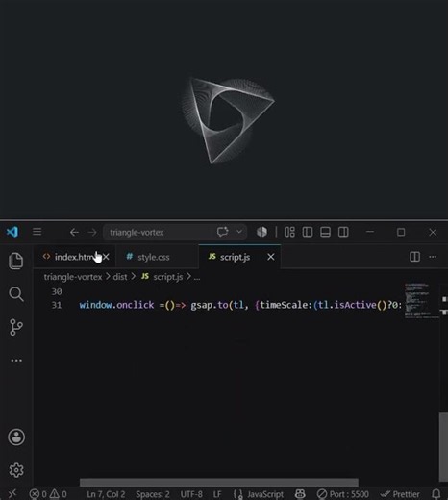The image size is (448, 500).
Task: Open the chat icon in command center
Action: [223, 232]
